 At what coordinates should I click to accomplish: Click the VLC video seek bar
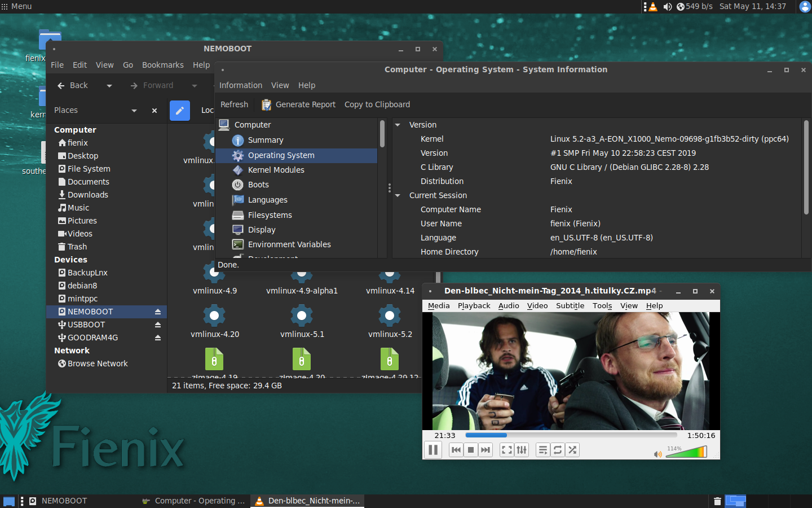point(571,435)
